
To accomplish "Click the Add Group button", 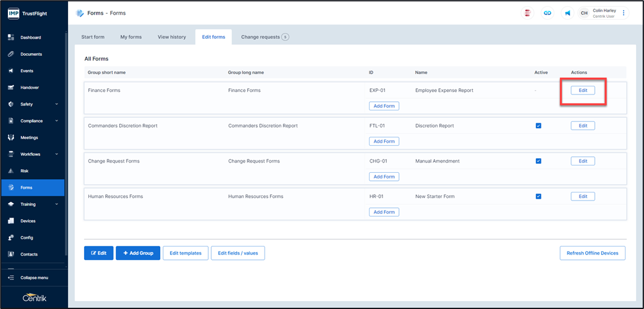I will [138, 253].
